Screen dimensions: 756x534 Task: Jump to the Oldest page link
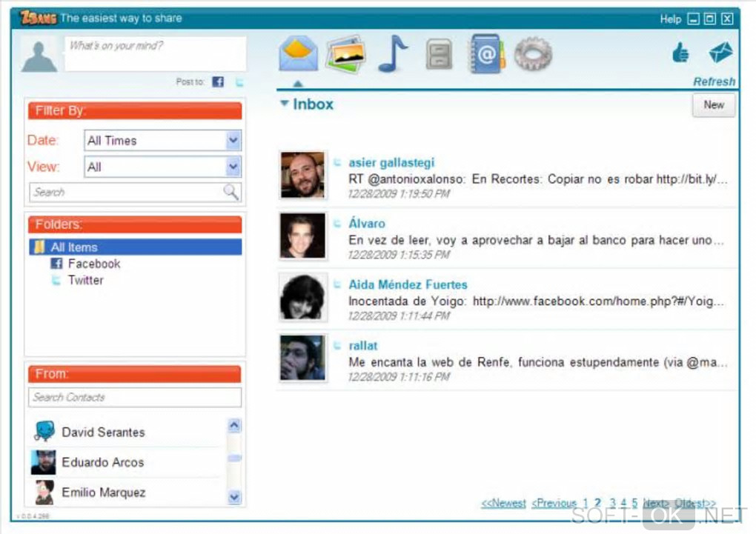click(x=695, y=503)
